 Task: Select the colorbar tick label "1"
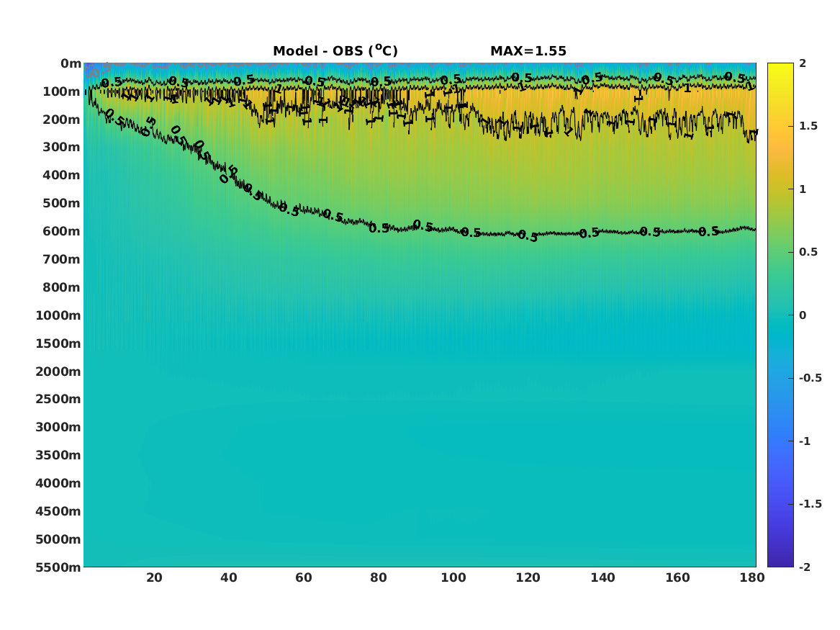[x=803, y=189]
